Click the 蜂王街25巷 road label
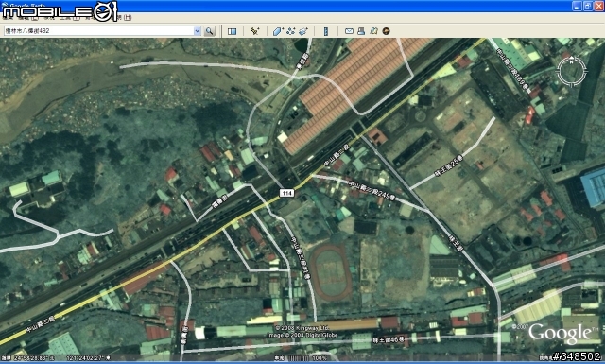The image size is (605, 364). coord(448,166)
